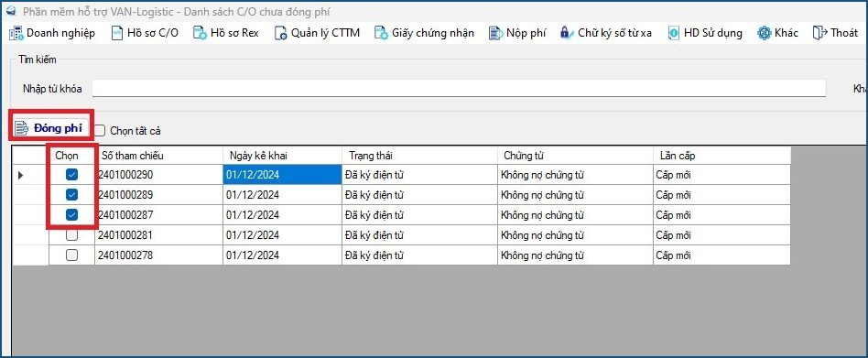Click reference number 2401000281
This screenshot has width=868, height=358.
pos(125,235)
